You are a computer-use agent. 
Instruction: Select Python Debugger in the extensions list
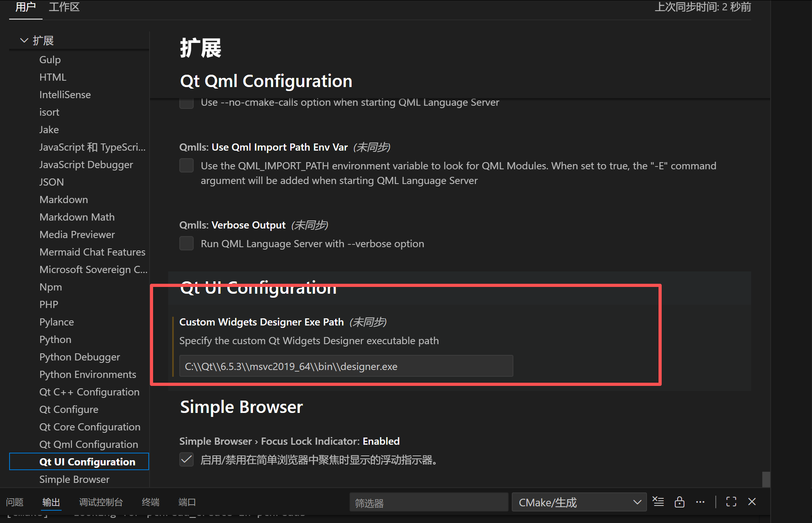tap(80, 356)
